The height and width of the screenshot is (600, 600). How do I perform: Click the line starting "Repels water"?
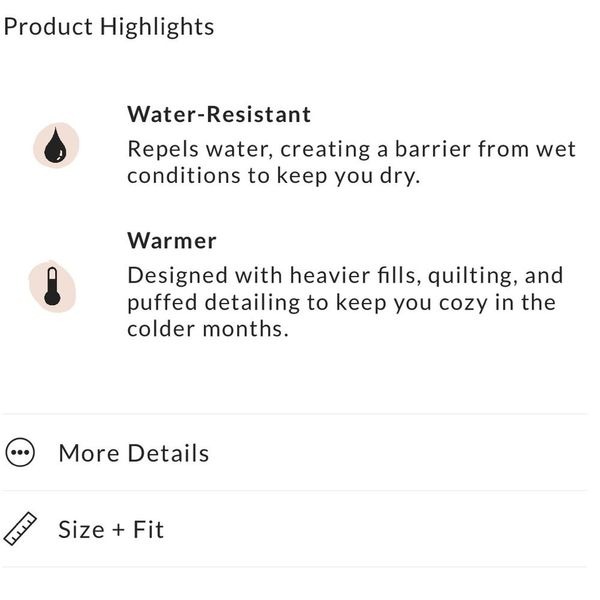[x=351, y=149]
